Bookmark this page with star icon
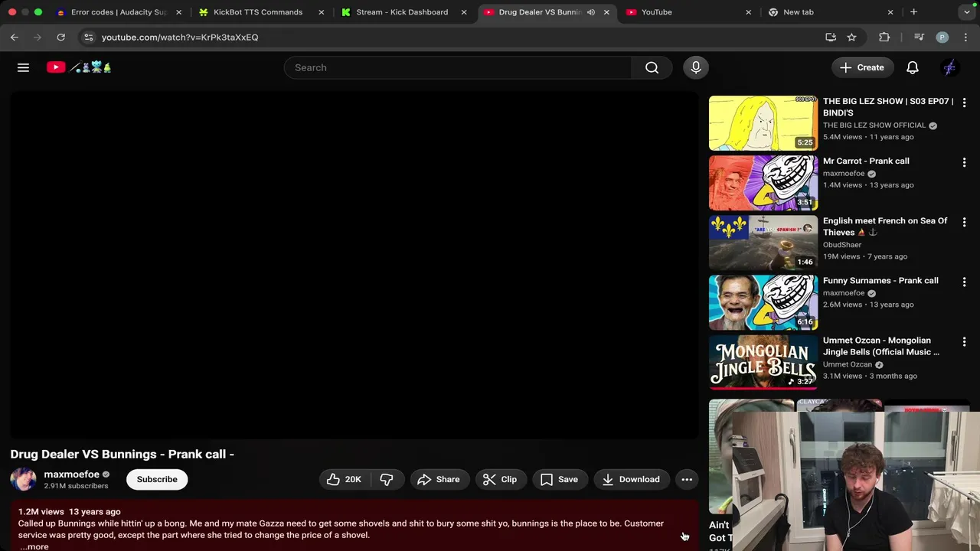 pyautogui.click(x=851, y=37)
